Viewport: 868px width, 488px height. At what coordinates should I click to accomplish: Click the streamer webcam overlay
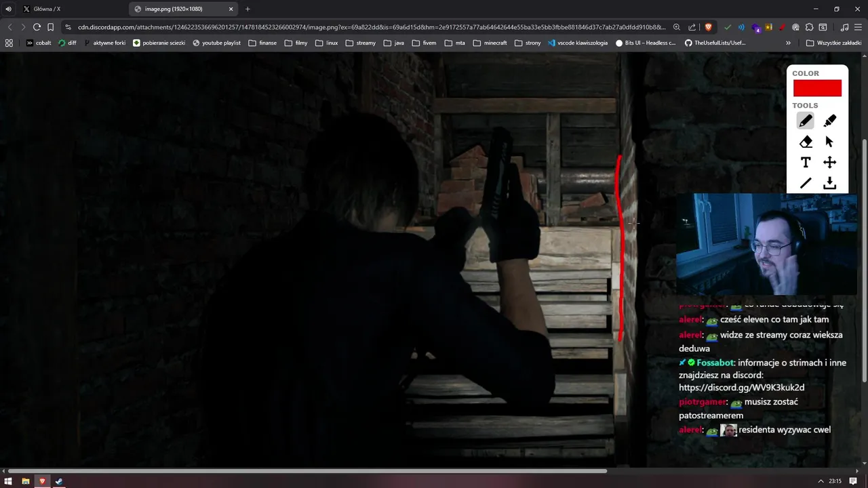766,245
